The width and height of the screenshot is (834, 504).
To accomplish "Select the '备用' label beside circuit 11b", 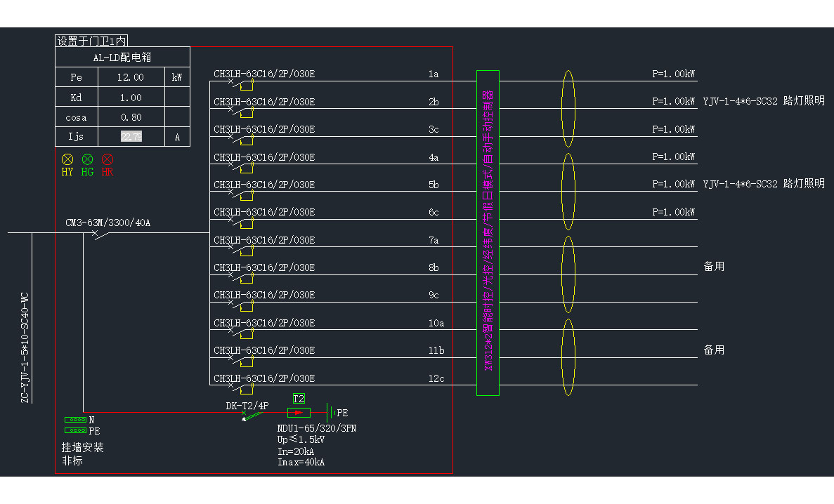I will click(x=714, y=350).
